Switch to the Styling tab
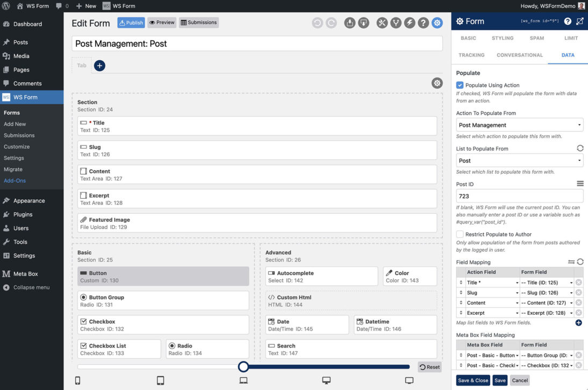The height and width of the screenshot is (390, 588). click(503, 38)
